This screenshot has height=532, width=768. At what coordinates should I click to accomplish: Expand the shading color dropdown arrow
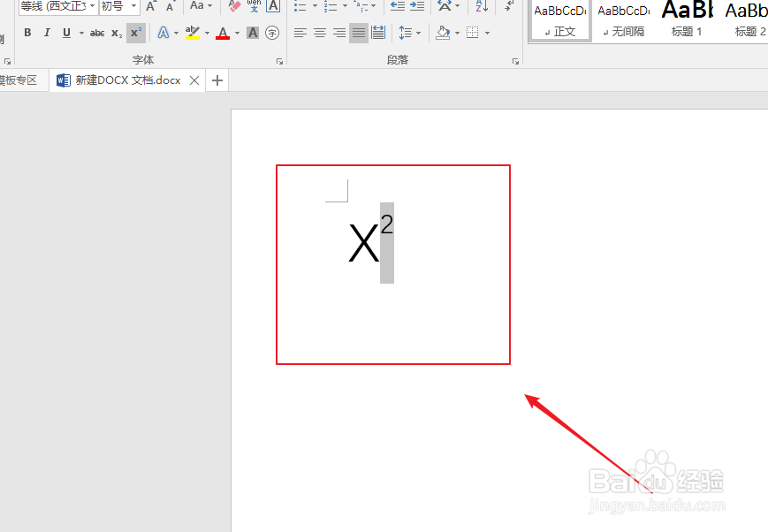(x=457, y=33)
